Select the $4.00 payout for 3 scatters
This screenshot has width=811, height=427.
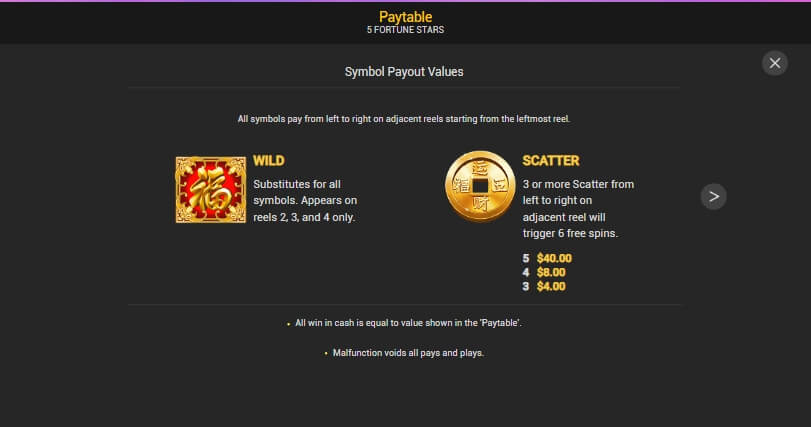(551, 286)
